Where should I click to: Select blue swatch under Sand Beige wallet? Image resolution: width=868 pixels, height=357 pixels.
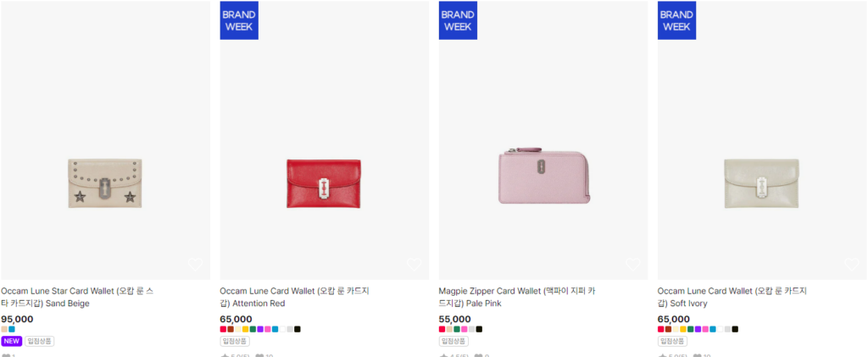(12, 329)
